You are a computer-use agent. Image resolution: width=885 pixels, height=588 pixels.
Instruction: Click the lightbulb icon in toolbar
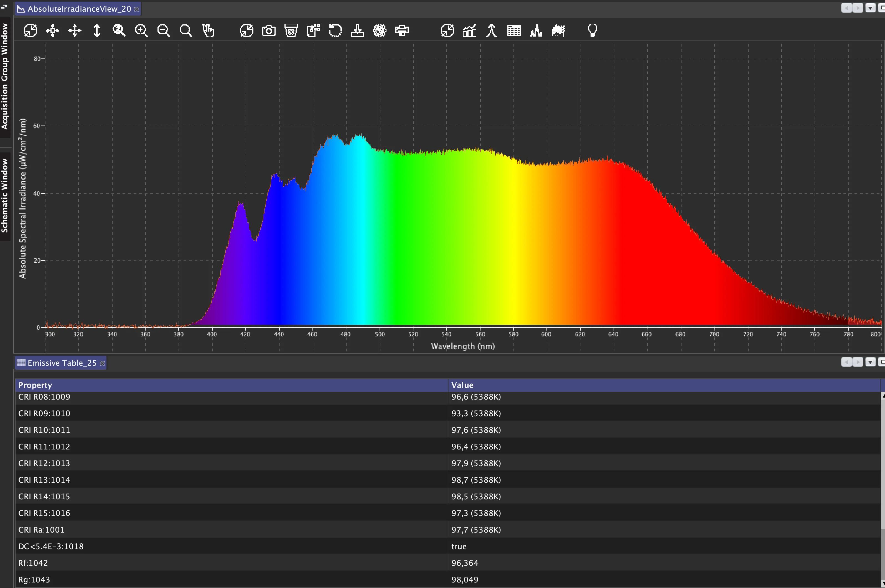(592, 30)
